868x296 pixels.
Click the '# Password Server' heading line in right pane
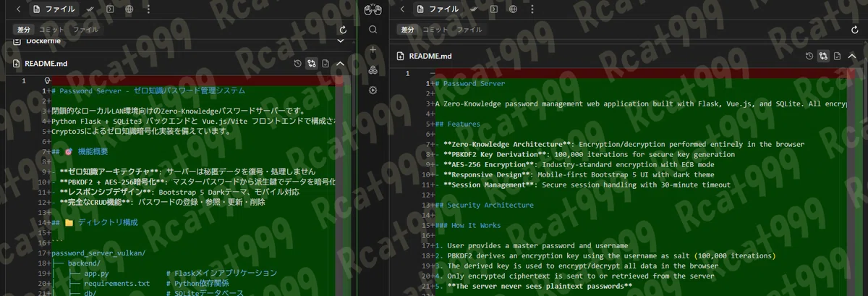point(470,83)
